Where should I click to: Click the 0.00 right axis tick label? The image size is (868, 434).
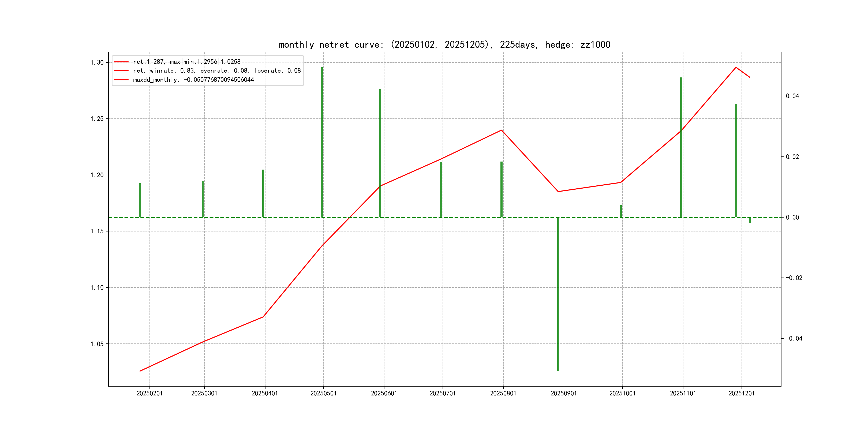[792, 217]
